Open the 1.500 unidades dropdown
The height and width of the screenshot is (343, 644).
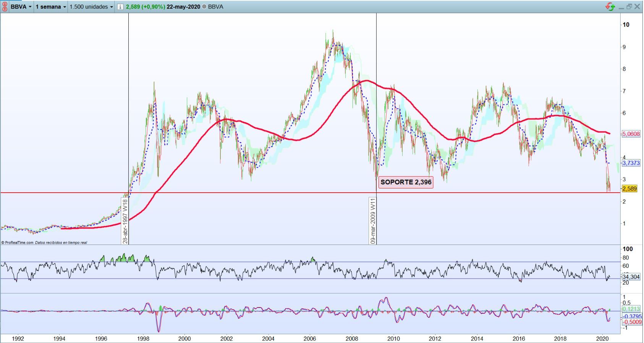pos(91,7)
